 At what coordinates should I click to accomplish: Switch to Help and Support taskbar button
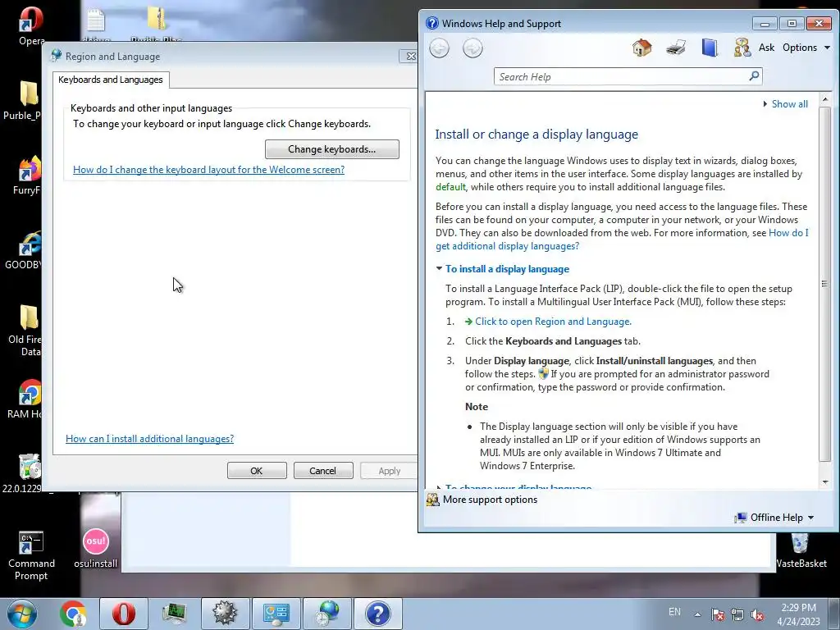[377, 614]
